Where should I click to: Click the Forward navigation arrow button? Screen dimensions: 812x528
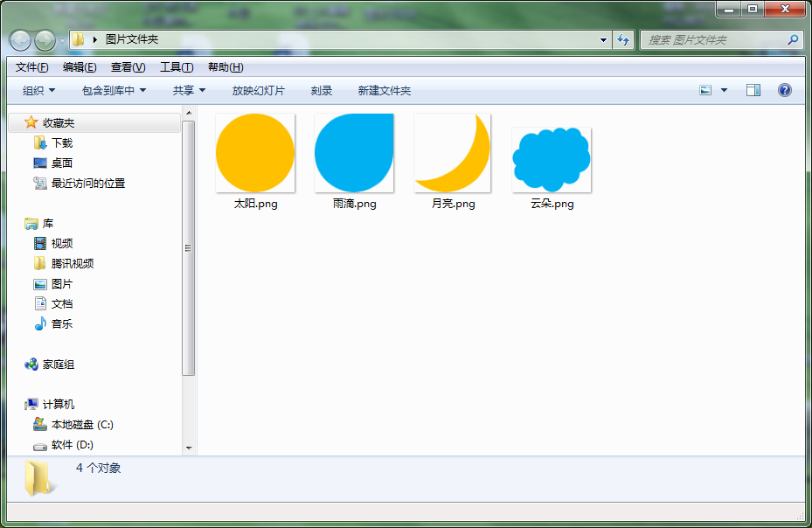click(x=45, y=40)
